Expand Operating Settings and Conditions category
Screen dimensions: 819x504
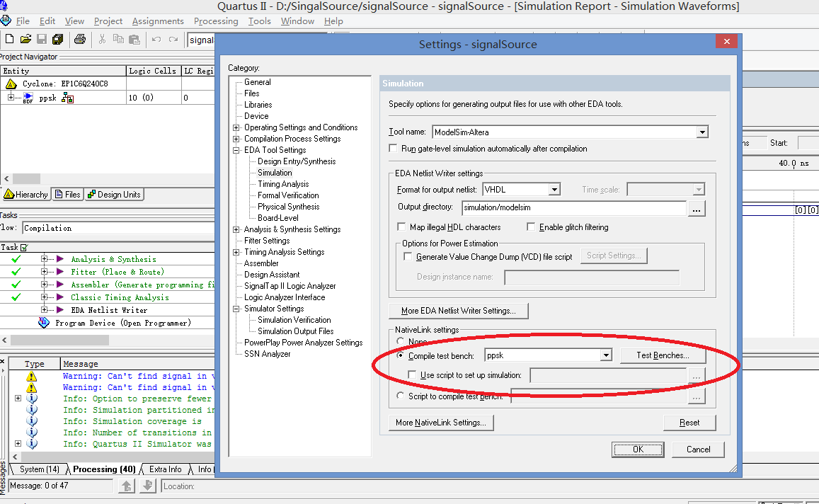coord(236,127)
